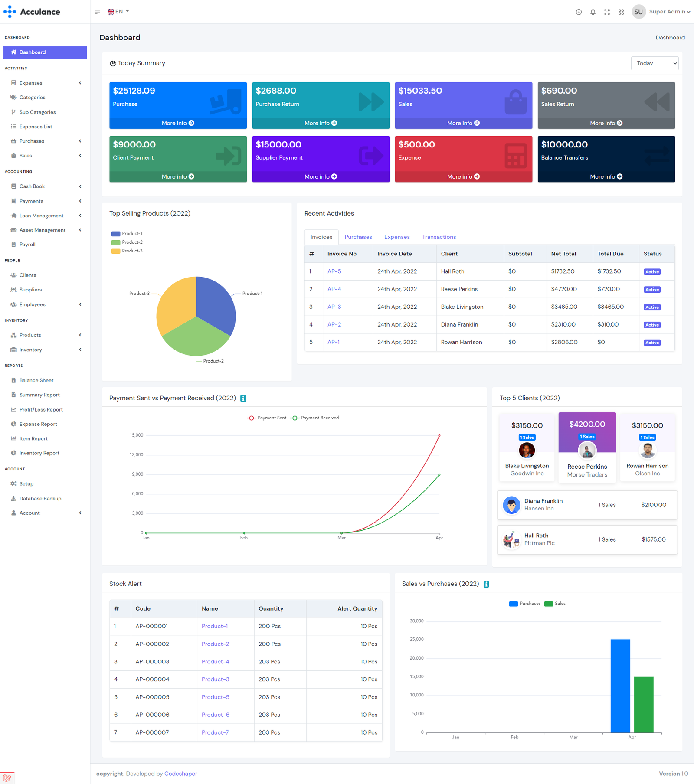Open invoice AP-5 link
Screen dimensions: 694x784
[334, 271]
